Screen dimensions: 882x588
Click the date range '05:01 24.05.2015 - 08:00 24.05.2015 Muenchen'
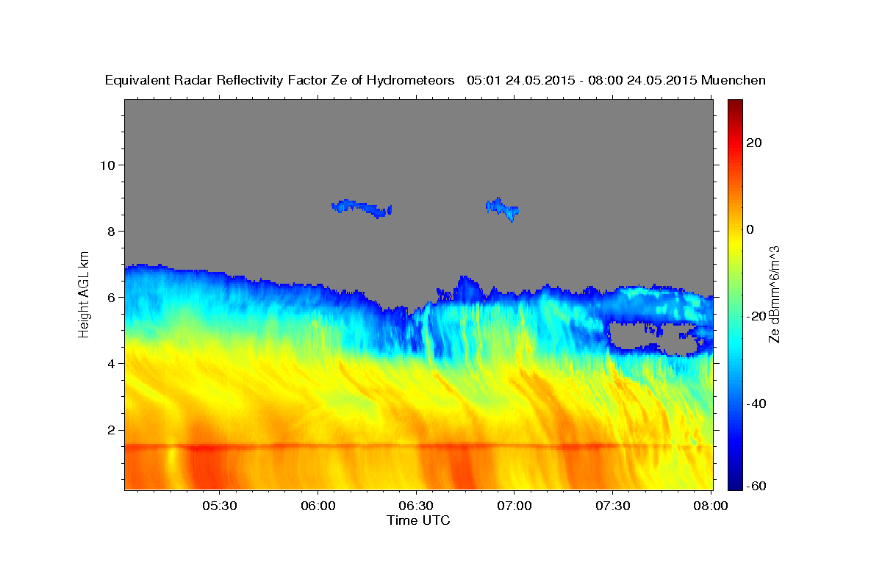617,81
